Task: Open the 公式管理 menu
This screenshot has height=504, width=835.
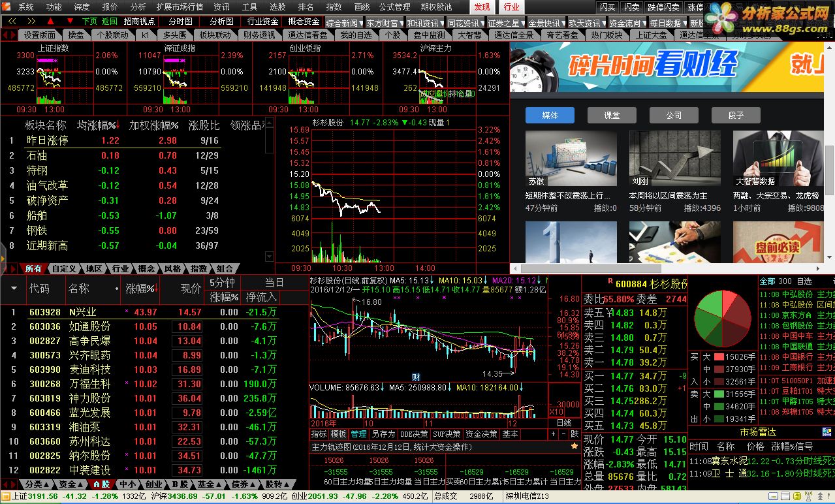Action: click(x=394, y=7)
